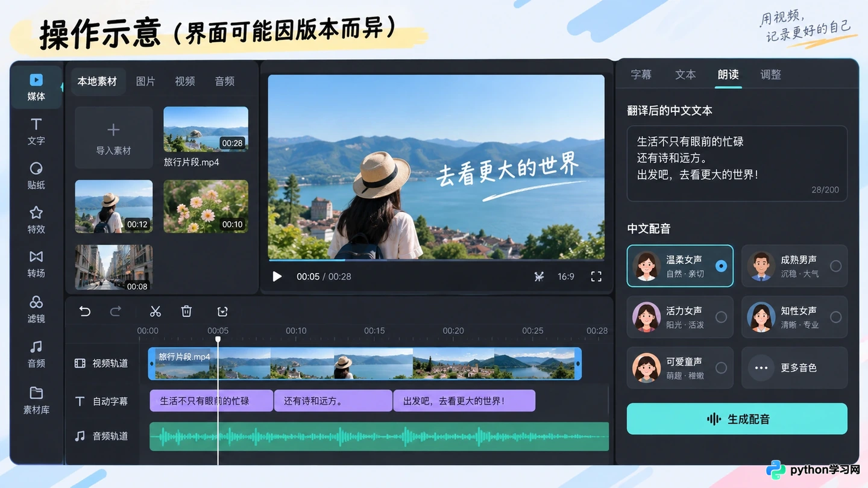Click the rotate-crop icon beside the trash icon
Image resolution: width=868 pixels, height=488 pixels.
222,311
